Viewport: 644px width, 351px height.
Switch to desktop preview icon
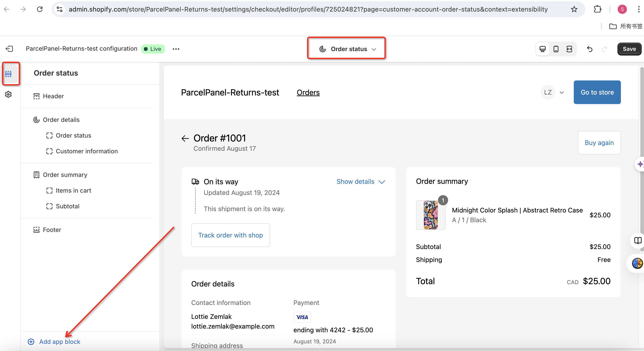542,49
